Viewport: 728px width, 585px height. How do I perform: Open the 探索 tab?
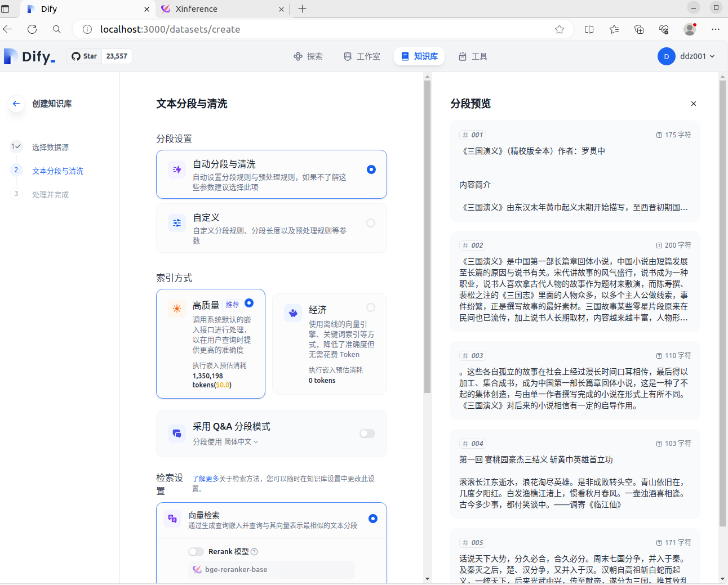(x=308, y=56)
